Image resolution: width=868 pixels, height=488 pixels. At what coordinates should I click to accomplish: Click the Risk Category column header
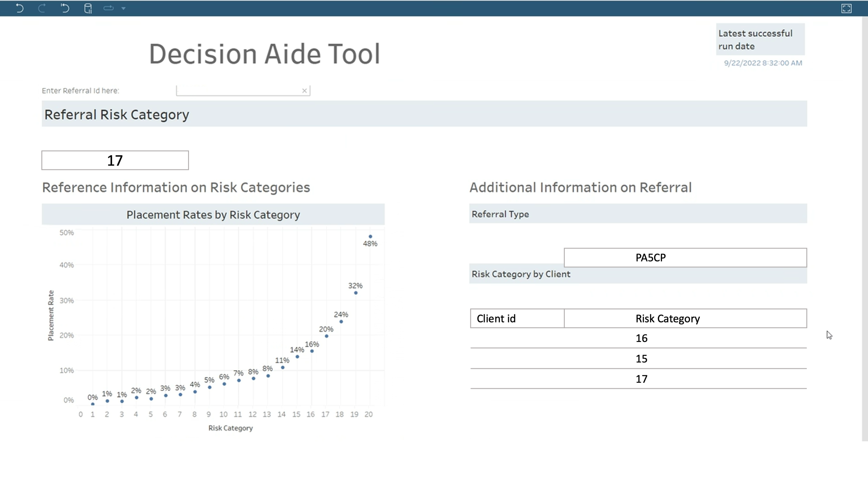tap(685, 318)
